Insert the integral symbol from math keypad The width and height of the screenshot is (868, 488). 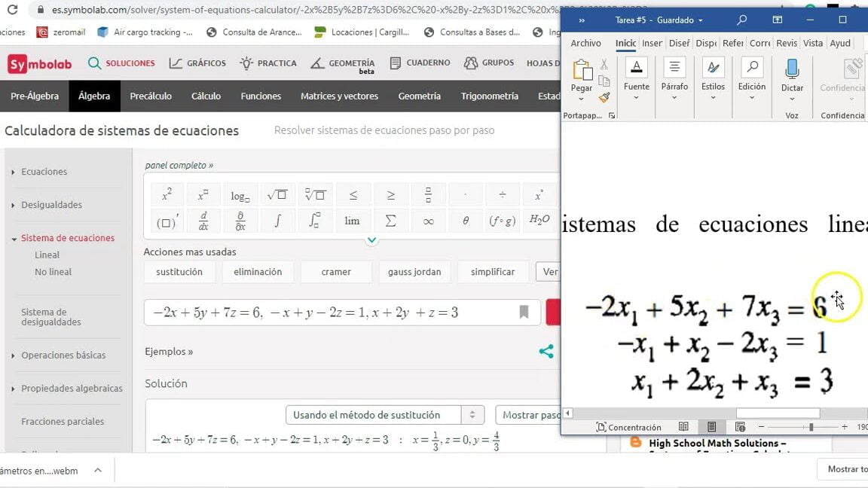coord(277,221)
